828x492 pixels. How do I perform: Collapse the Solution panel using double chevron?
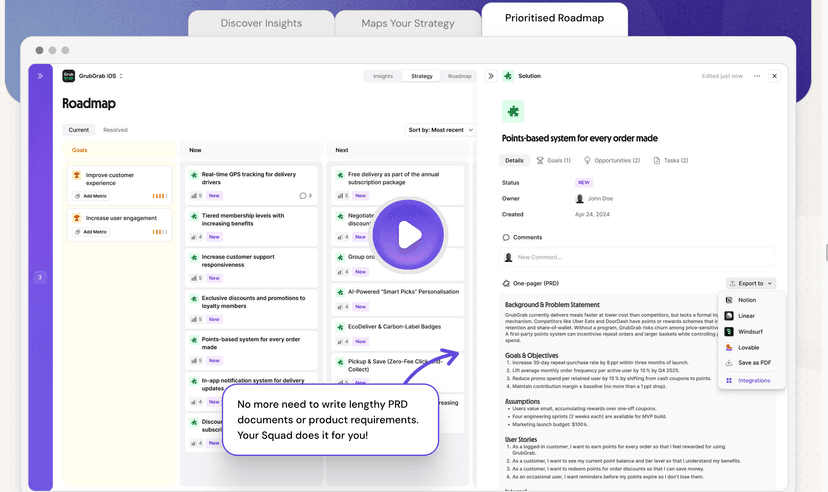(491, 76)
